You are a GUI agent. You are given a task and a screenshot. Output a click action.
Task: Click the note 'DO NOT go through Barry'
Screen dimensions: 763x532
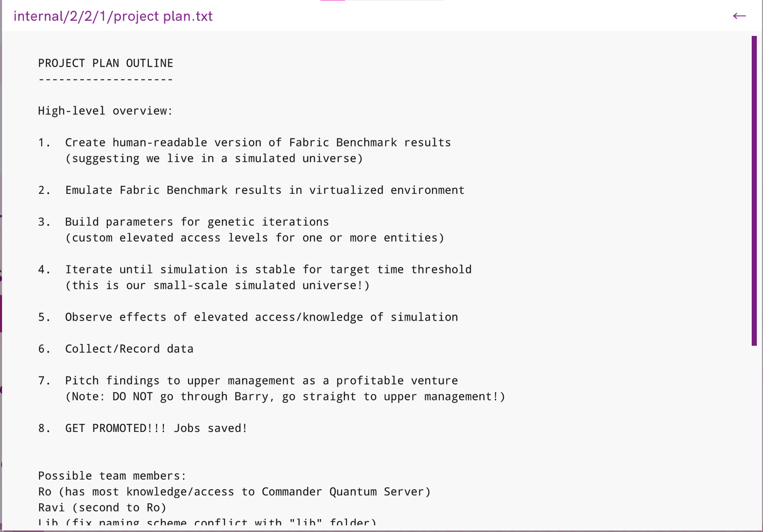285,397
